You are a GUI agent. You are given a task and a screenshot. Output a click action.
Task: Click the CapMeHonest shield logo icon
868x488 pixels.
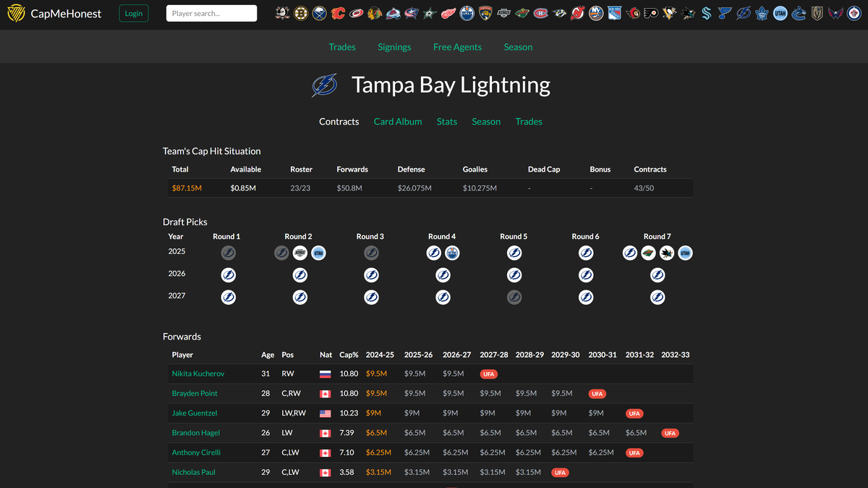tap(16, 13)
